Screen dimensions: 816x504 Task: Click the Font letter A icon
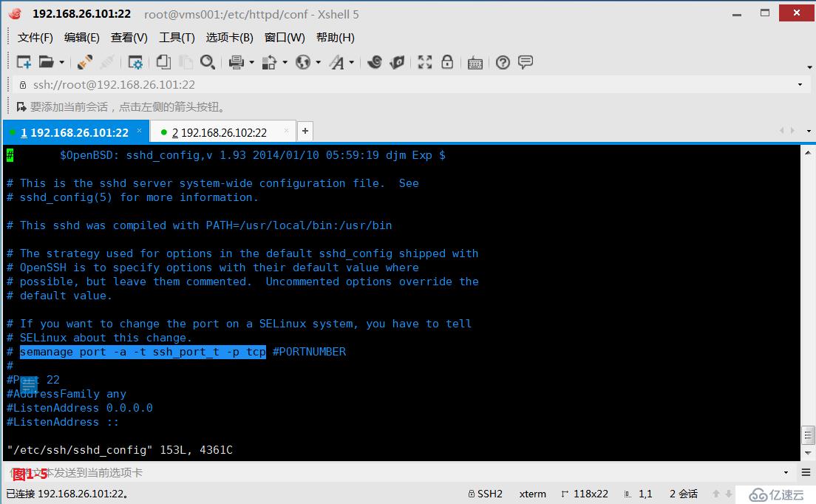(x=337, y=62)
